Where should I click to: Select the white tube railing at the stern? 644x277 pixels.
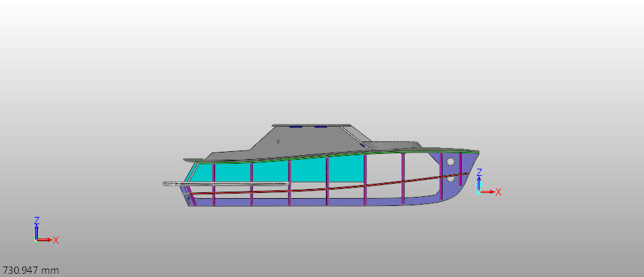[x=226, y=184]
